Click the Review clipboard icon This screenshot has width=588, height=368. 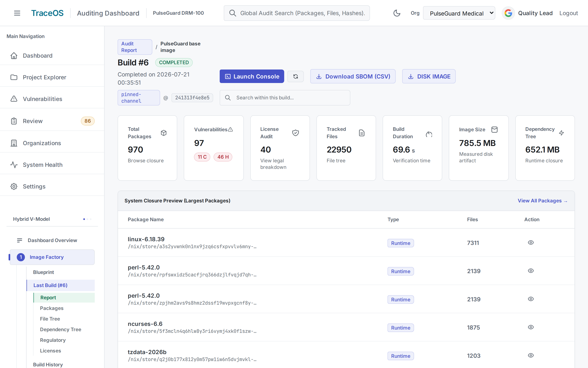pyautogui.click(x=14, y=121)
